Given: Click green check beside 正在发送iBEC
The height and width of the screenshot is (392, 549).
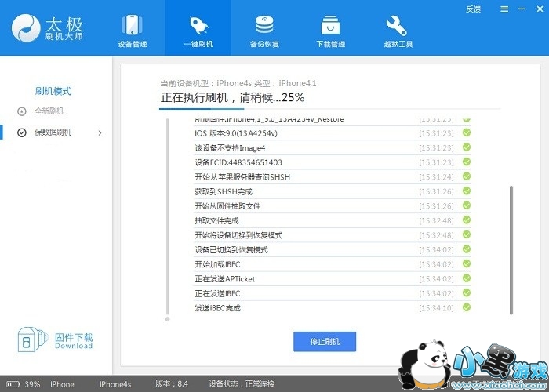Looking at the screenshot, I should [467, 293].
